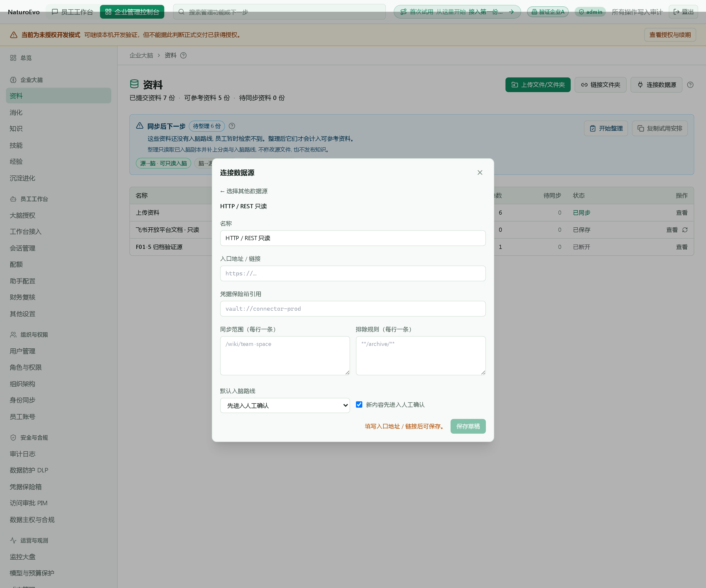This screenshot has height=588, width=706.
Task: Focus the 凭据保险箱引用 input field
Action: coord(353,309)
